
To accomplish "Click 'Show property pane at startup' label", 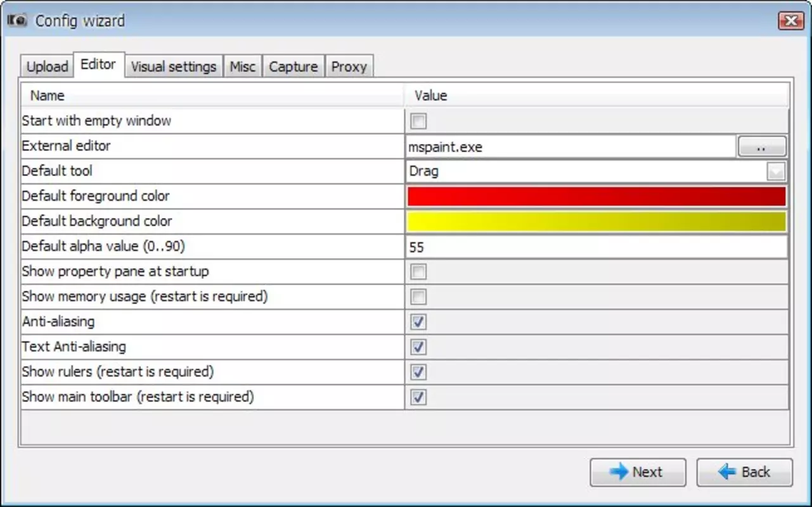I will coord(115,271).
